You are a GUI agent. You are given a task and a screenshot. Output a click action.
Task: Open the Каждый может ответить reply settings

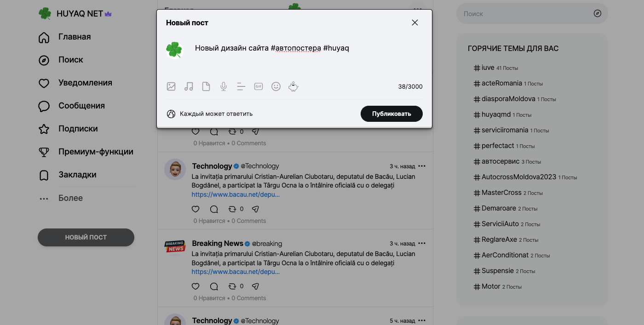pyautogui.click(x=209, y=114)
